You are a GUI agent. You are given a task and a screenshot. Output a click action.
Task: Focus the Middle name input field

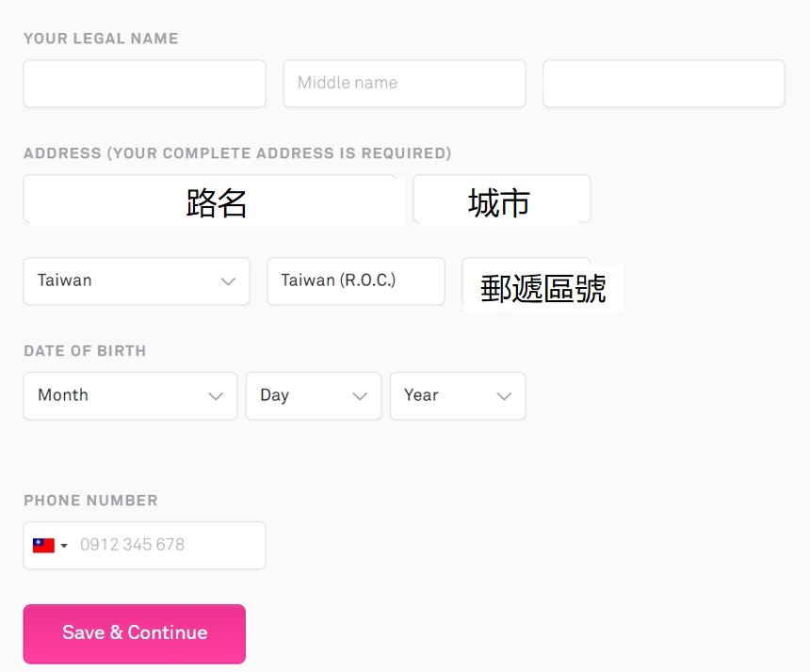point(404,84)
